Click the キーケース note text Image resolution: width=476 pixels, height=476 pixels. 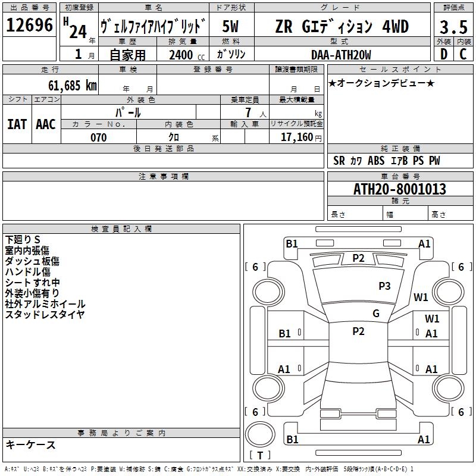click(x=31, y=445)
